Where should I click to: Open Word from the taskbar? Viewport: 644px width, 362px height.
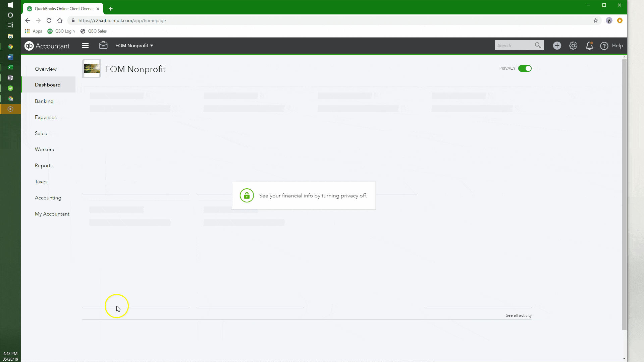(10, 57)
